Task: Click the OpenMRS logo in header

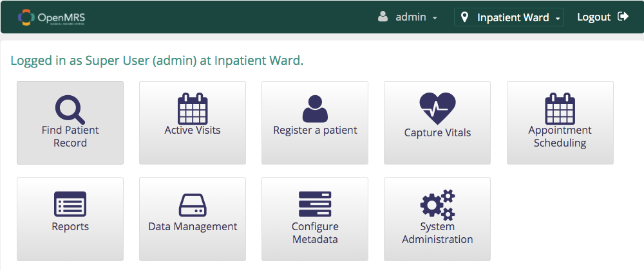Action: point(52,17)
